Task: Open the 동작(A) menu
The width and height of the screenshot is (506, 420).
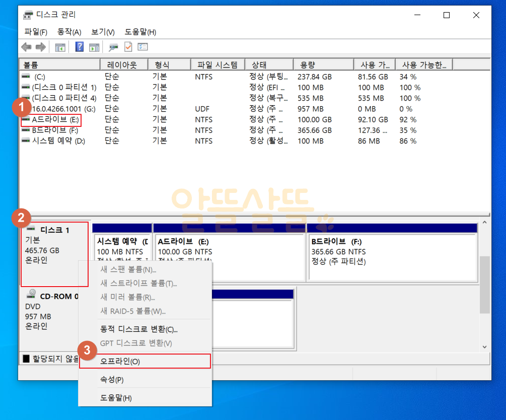Action: click(x=69, y=32)
